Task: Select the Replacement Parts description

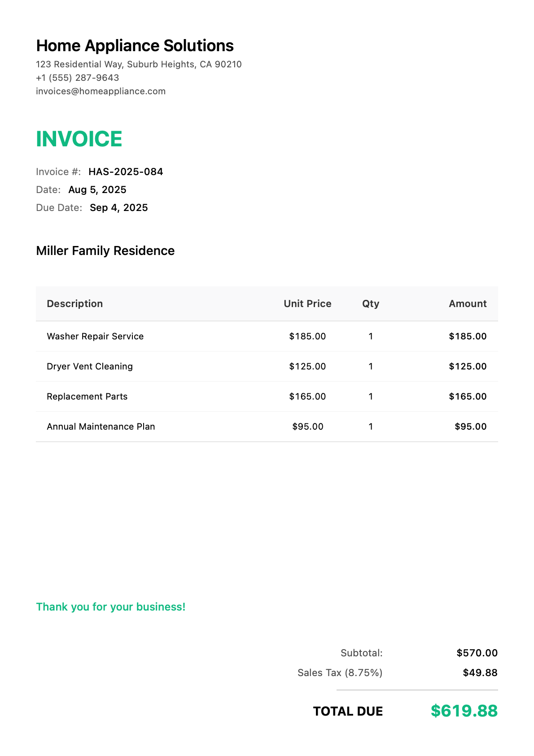Action: click(87, 396)
